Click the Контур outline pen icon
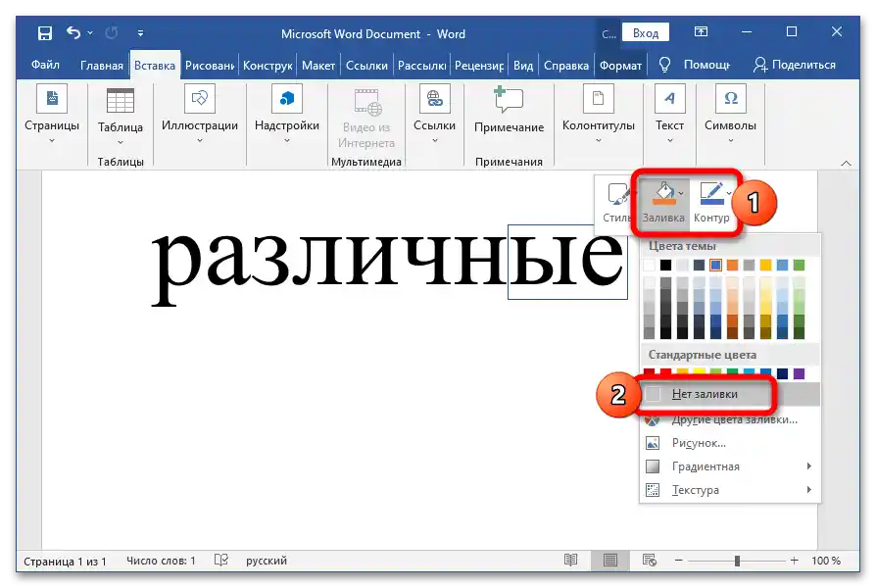 (711, 193)
